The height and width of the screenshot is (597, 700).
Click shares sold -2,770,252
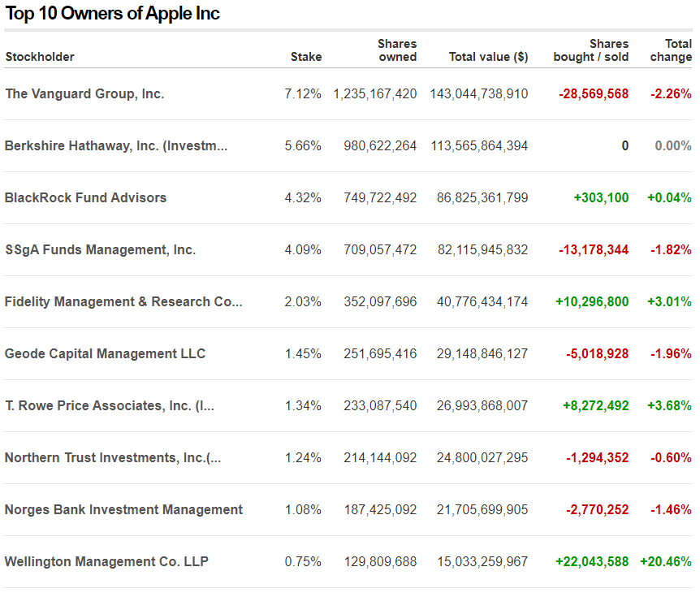(x=598, y=509)
